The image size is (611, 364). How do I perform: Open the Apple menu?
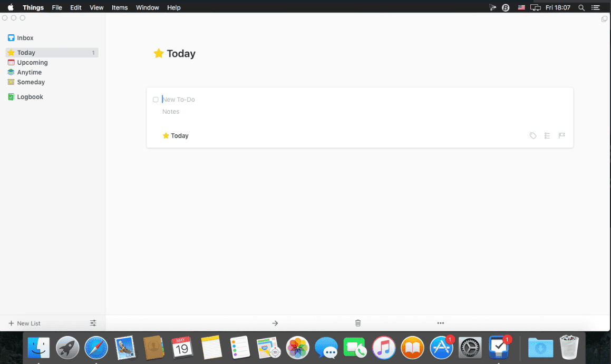point(11,7)
